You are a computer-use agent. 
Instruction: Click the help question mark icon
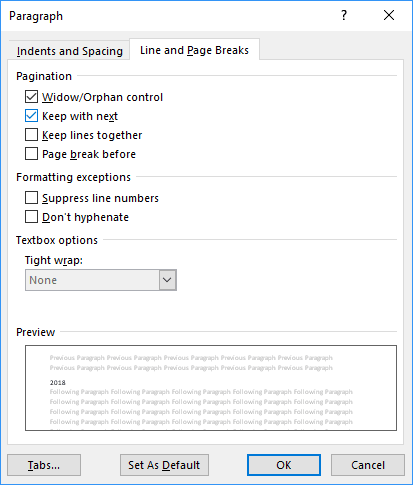coord(344,15)
